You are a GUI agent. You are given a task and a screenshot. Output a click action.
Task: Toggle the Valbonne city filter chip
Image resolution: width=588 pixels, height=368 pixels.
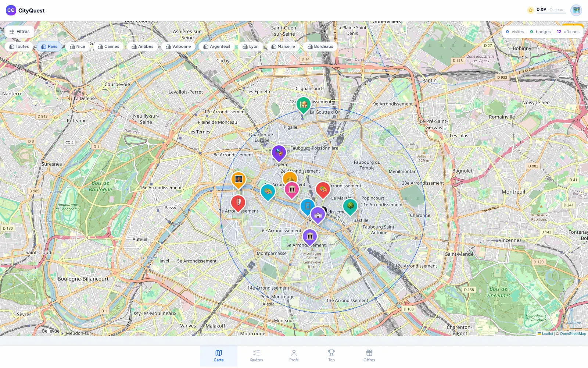click(x=178, y=47)
